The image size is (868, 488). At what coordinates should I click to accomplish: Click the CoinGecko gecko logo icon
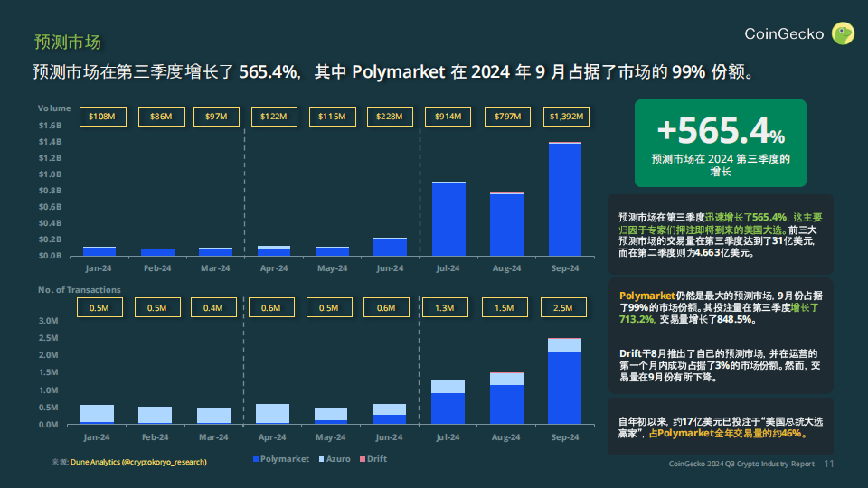click(x=843, y=33)
